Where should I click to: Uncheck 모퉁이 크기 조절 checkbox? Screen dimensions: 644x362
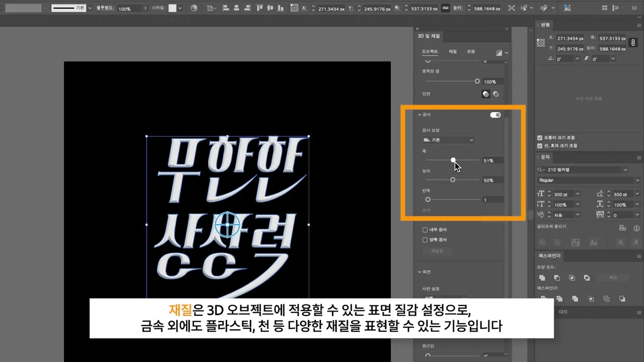[540, 137]
